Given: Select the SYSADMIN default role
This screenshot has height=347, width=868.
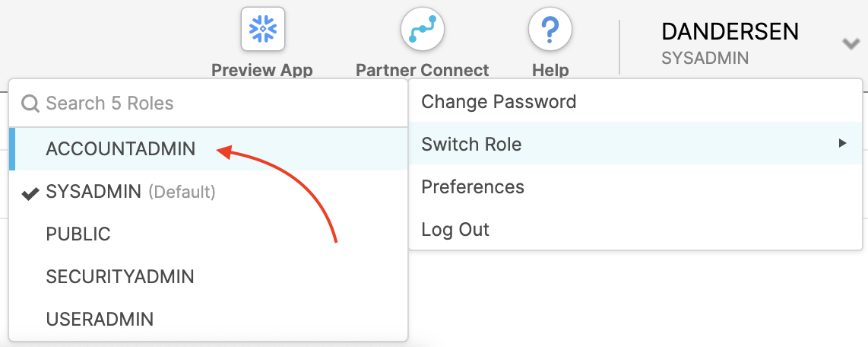Looking at the screenshot, I should tap(93, 192).
